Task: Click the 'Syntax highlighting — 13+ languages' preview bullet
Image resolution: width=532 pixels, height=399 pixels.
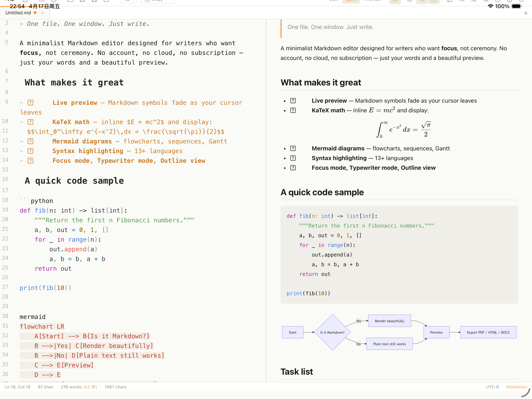Action: (362, 158)
